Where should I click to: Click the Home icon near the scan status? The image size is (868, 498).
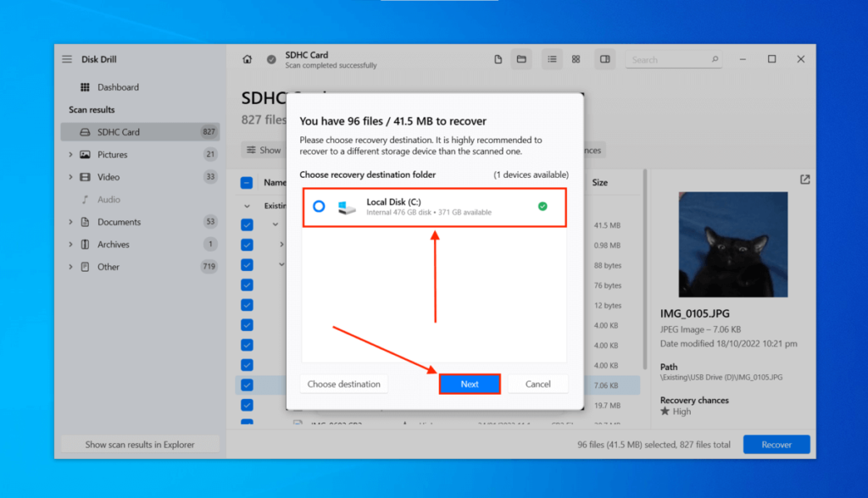pos(246,59)
